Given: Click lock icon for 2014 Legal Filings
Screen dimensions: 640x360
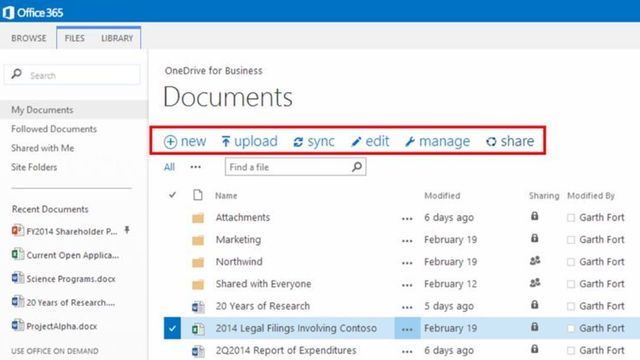Looking at the screenshot, I should point(534,327).
